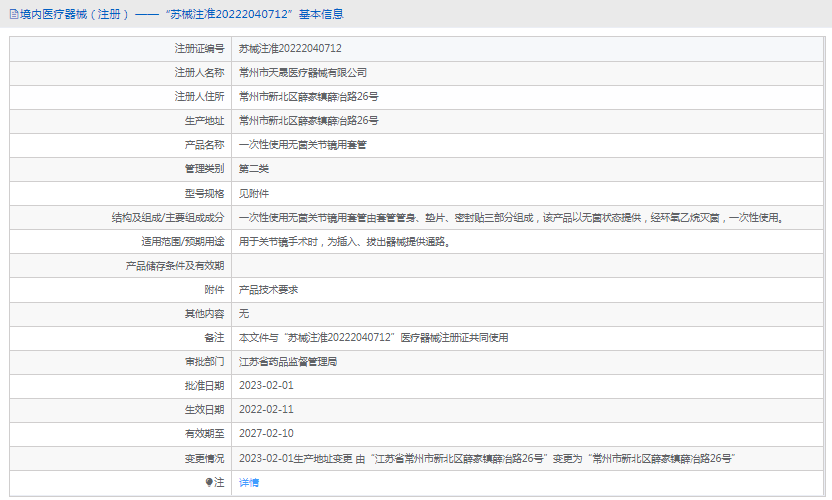Click the 备注 label
Image resolution: width=832 pixels, height=500 pixels.
(x=214, y=338)
